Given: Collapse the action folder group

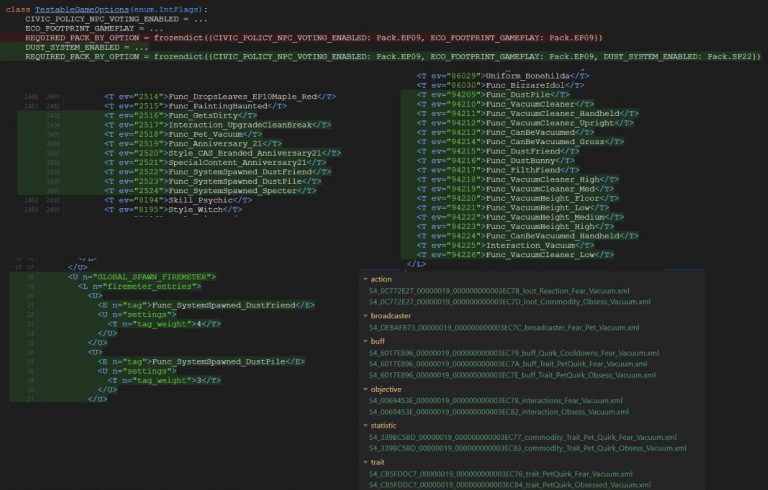Looking at the screenshot, I should click(x=363, y=279).
